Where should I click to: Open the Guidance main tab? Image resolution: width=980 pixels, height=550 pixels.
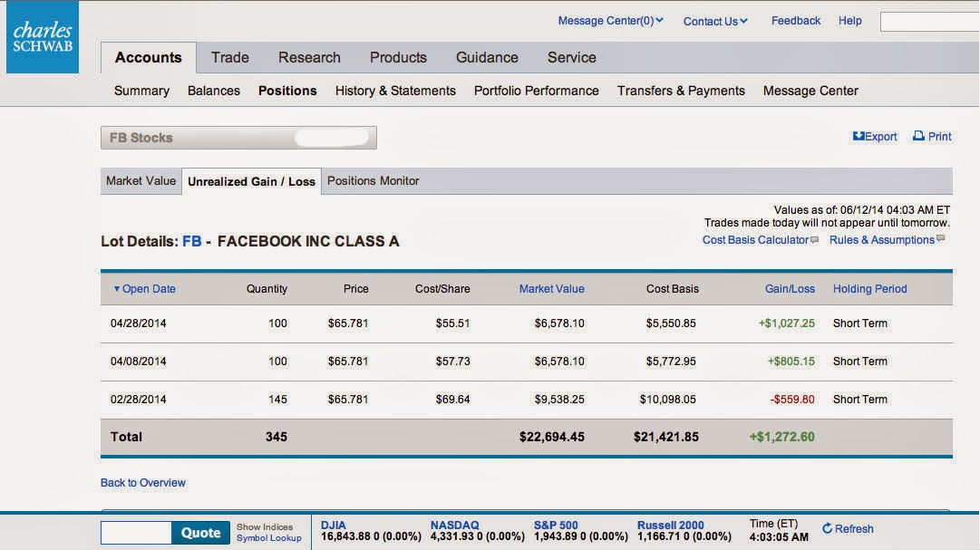pos(487,57)
